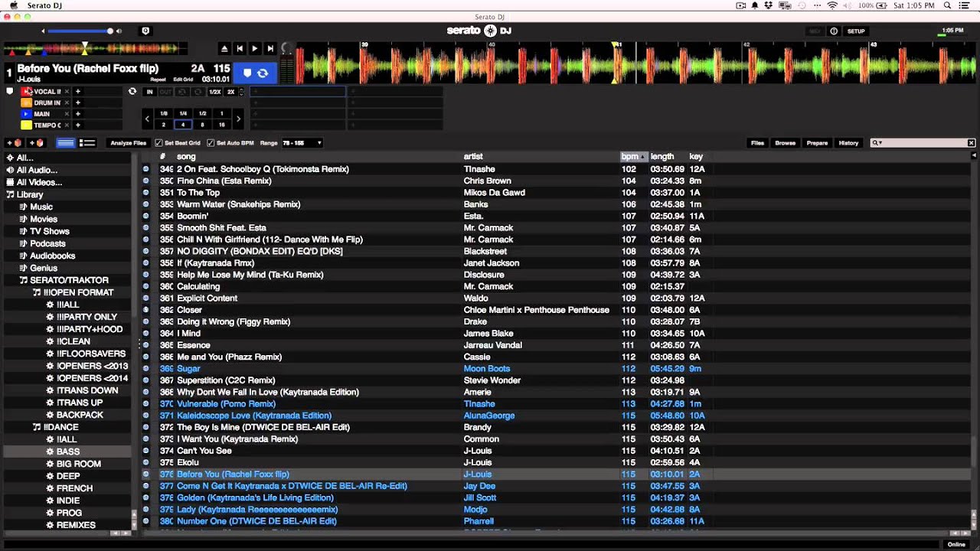Select the !!FLOORSAVERS crate
980x551 pixels.
[x=91, y=354]
